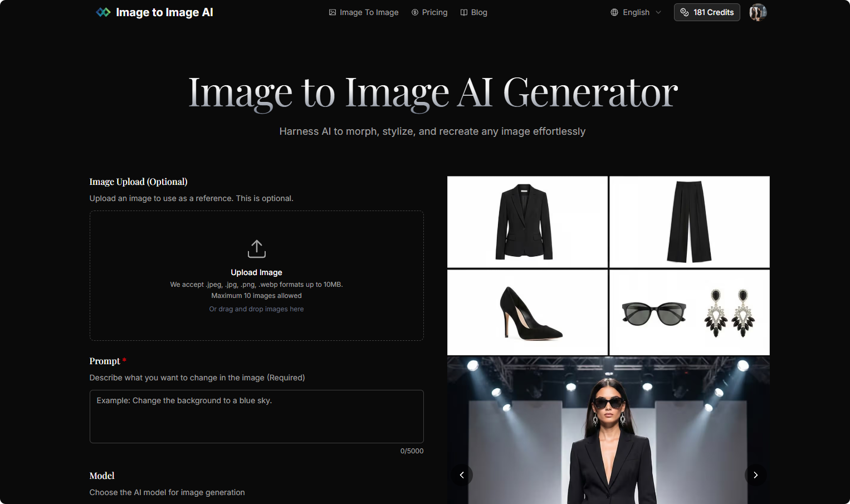850x504 pixels.
Task: Click the 181 Credits button
Action: click(706, 12)
